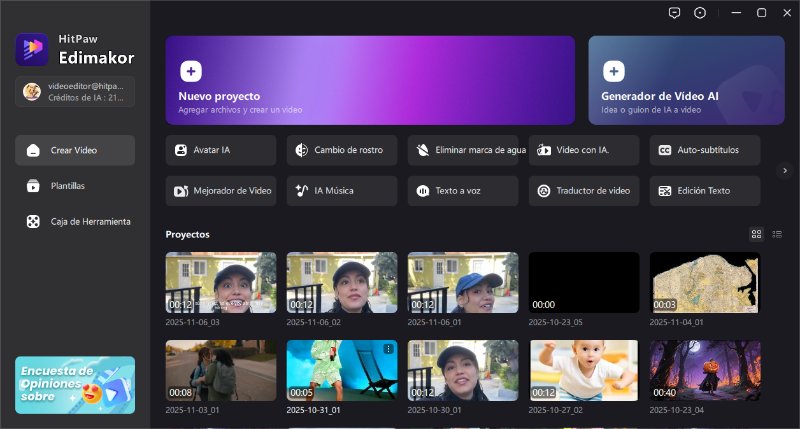800x429 pixels.
Task: Open options menu on project 2025-10-31_01
Action: [388, 349]
